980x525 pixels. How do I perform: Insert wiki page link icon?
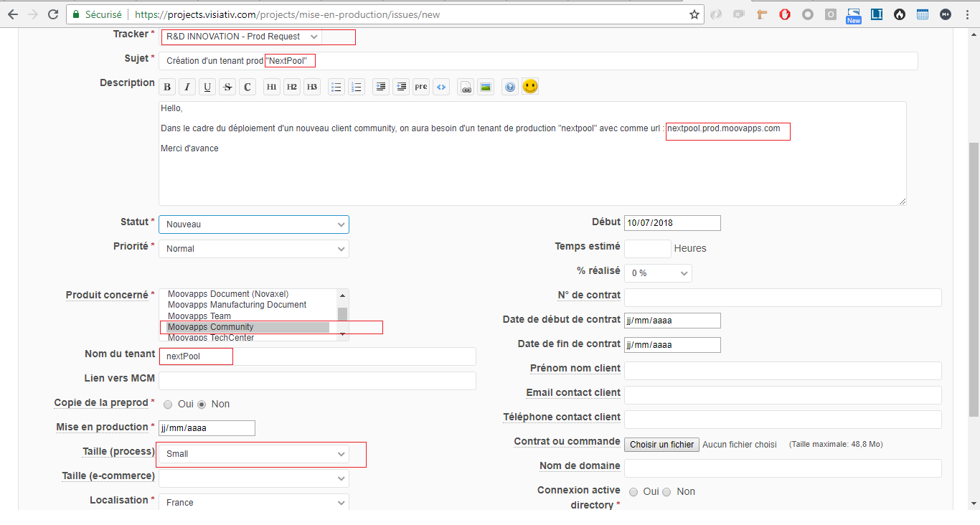tap(466, 87)
